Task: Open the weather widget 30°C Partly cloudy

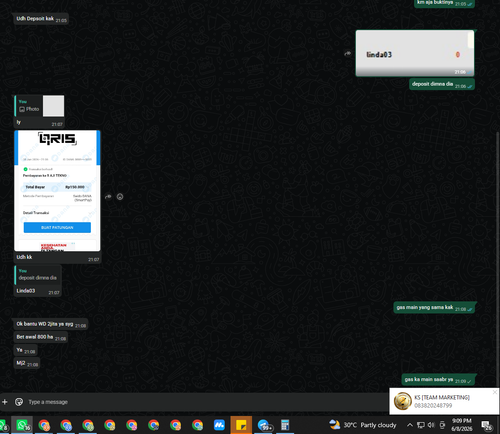Action: pyautogui.click(x=363, y=425)
